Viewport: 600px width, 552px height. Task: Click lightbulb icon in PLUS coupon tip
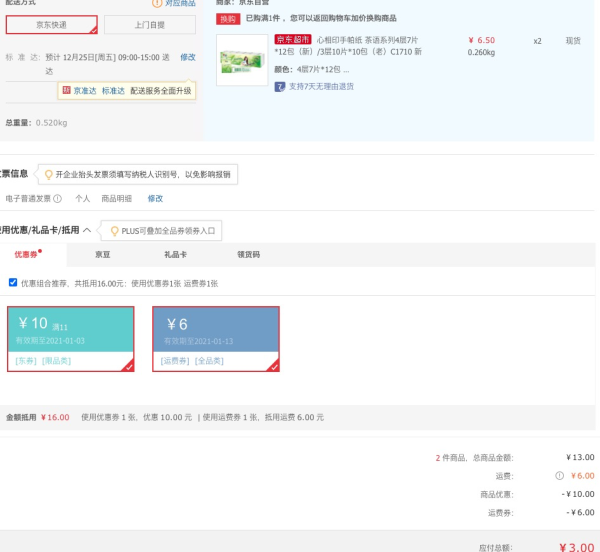coord(114,231)
